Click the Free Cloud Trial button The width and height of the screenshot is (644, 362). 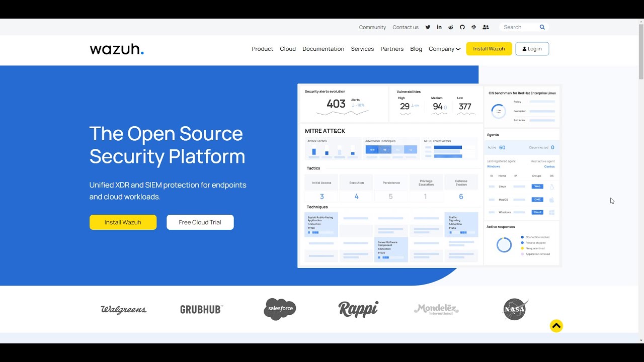(200, 222)
